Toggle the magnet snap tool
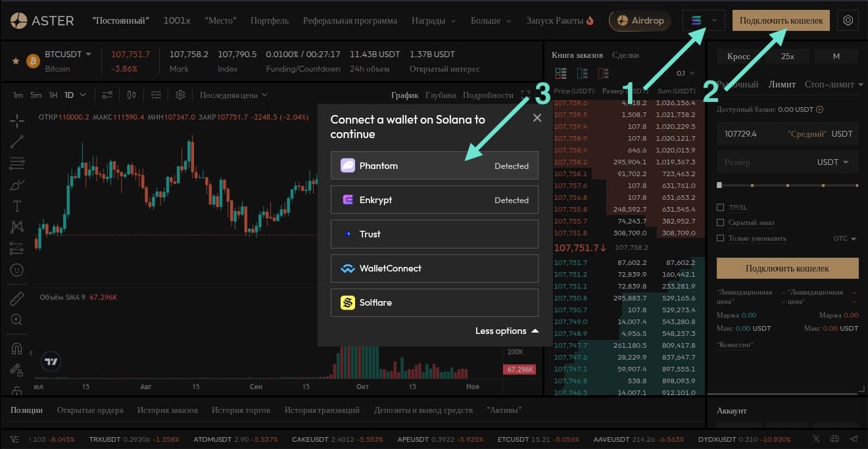The height and width of the screenshot is (449, 868). (x=17, y=348)
